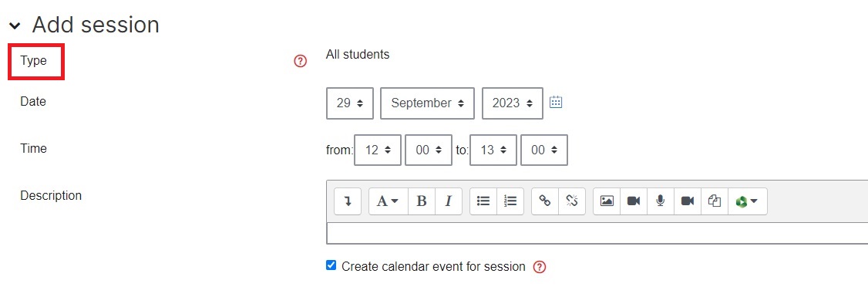This screenshot has width=868, height=287.
Task: Insert a numbered ordered list
Action: 510,201
